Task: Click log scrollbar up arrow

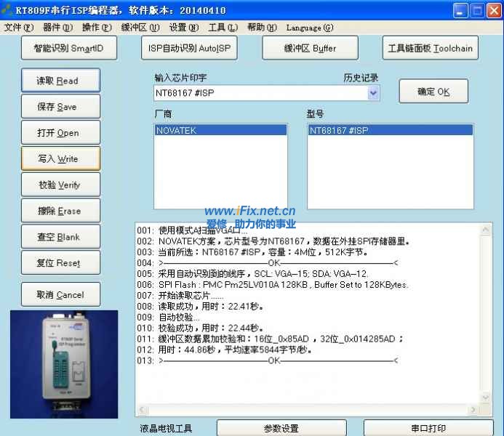Action: (486, 230)
